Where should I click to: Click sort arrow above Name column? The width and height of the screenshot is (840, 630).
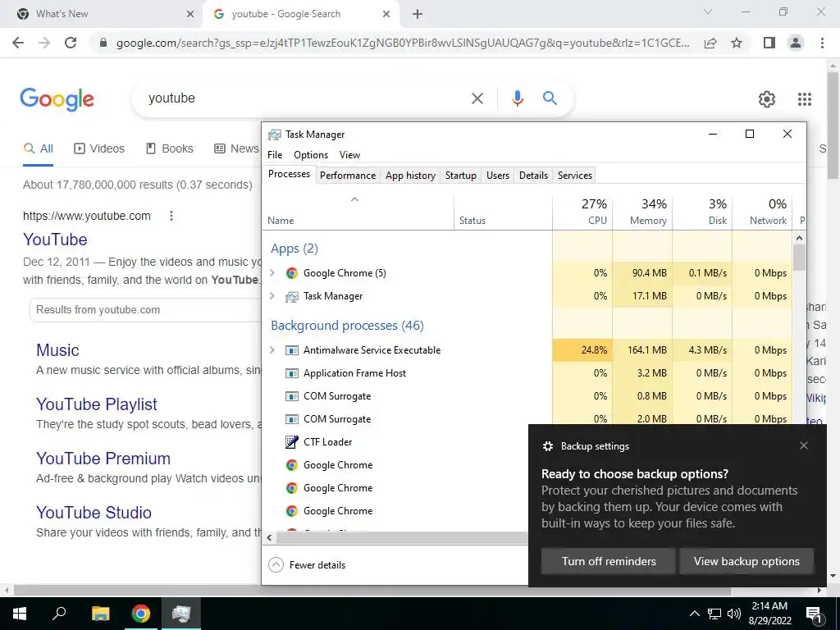click(x=354, y=199)
